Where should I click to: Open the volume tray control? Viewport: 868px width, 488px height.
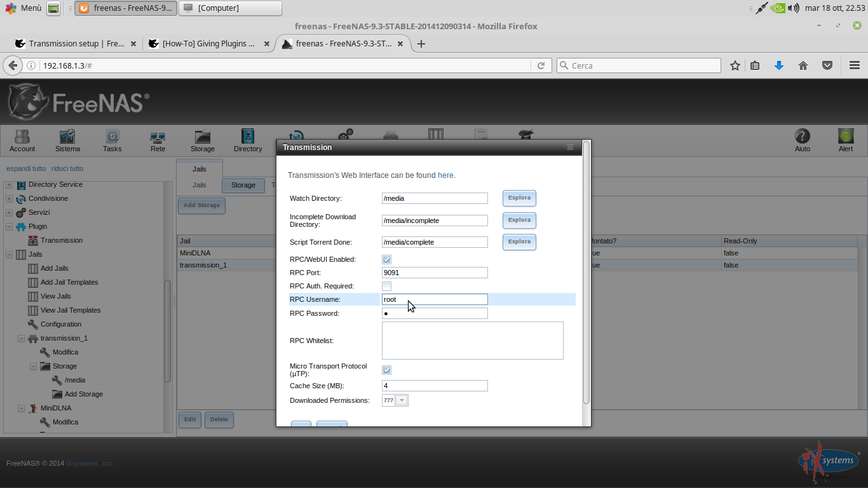click(x=793, y=8)
